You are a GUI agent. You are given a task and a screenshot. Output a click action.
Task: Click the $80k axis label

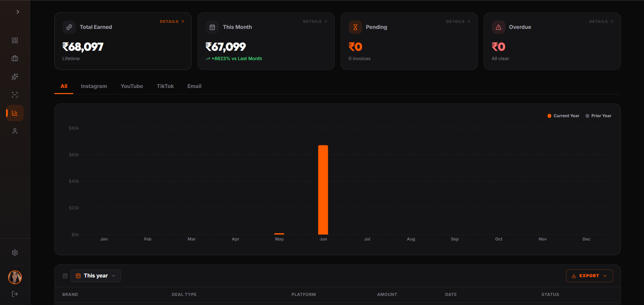pyautogui.click(x=74, y=128)
